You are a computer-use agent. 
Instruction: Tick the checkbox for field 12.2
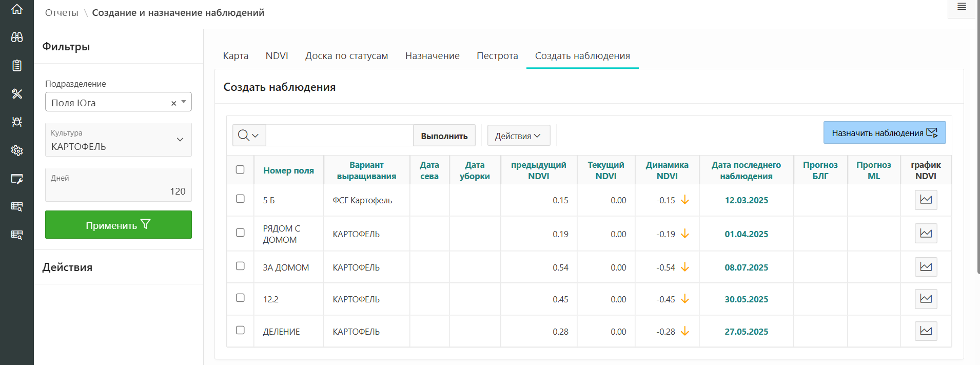[240, 298]
